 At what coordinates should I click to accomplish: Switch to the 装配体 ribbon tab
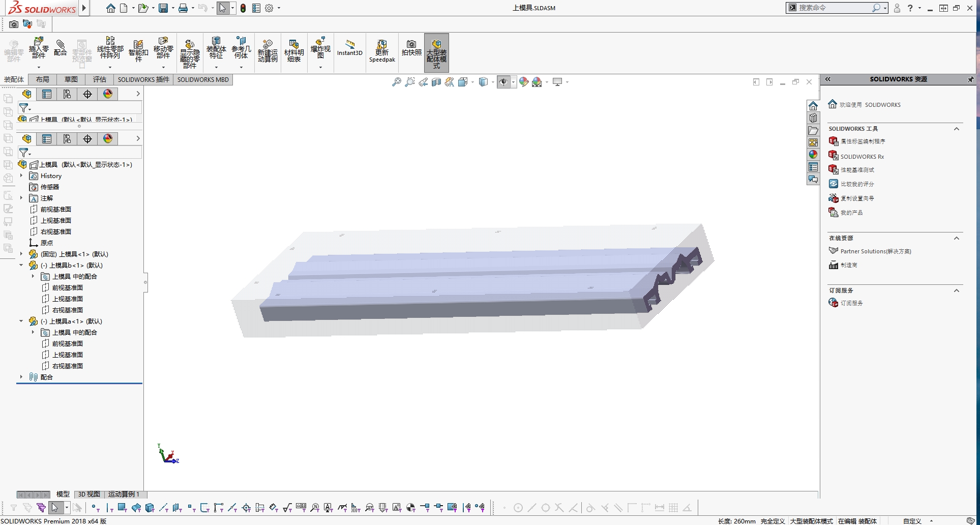pos(14,79)
